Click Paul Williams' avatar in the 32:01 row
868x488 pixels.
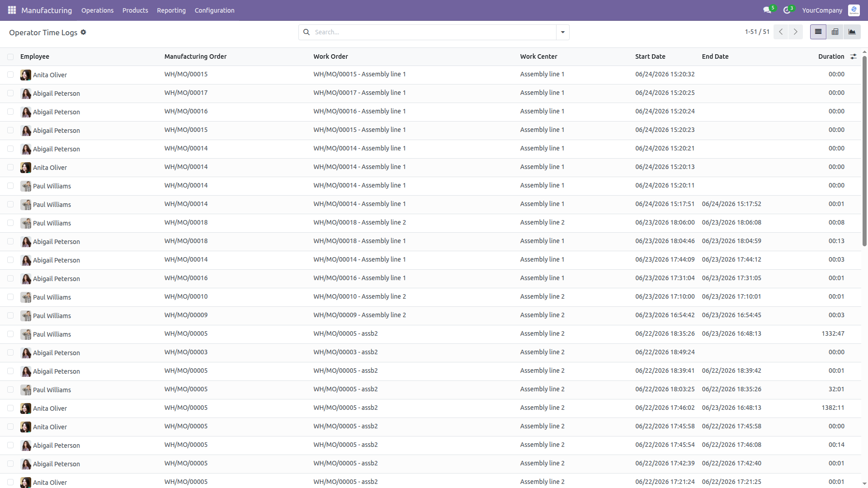click(26, 390)
